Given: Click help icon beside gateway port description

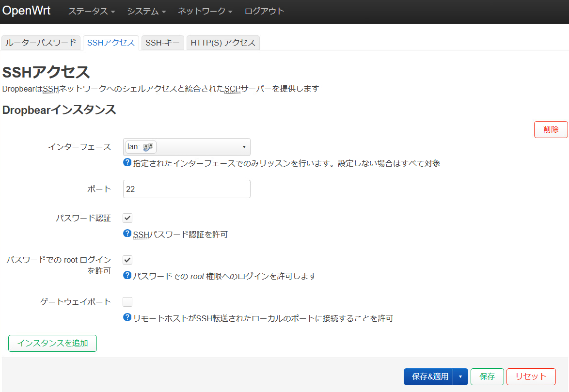Looking at the screenshot, I should coord(127,317).
